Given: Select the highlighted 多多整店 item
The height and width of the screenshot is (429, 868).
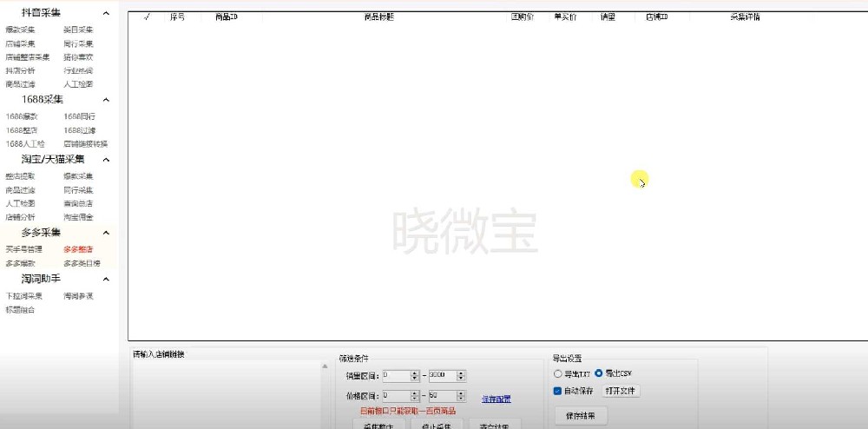Looking at the screenshot, I should pyautogui.click(x=79, y=249).
